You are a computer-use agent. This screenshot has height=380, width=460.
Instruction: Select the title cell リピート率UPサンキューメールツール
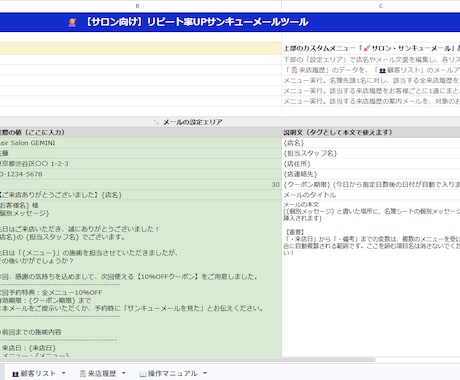(230, 22)
